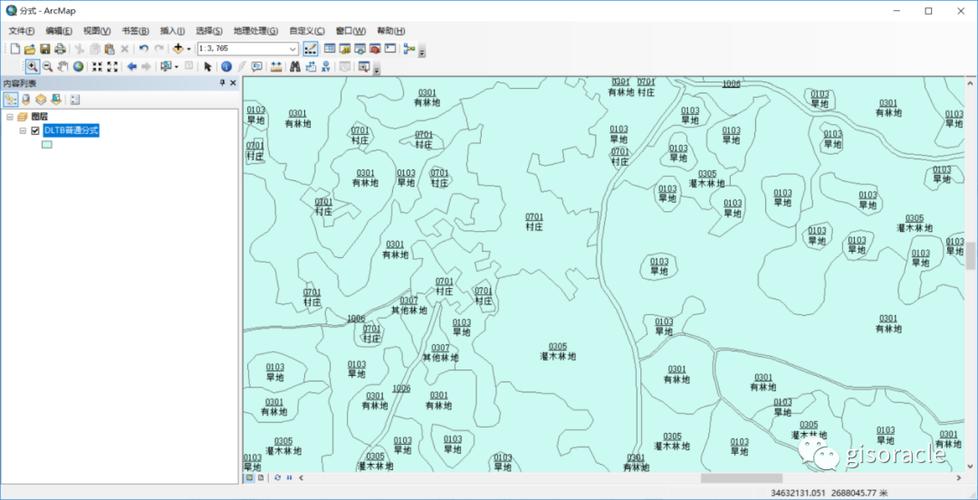List layers by source
The image size is (978, 500).
pos(26,99)
